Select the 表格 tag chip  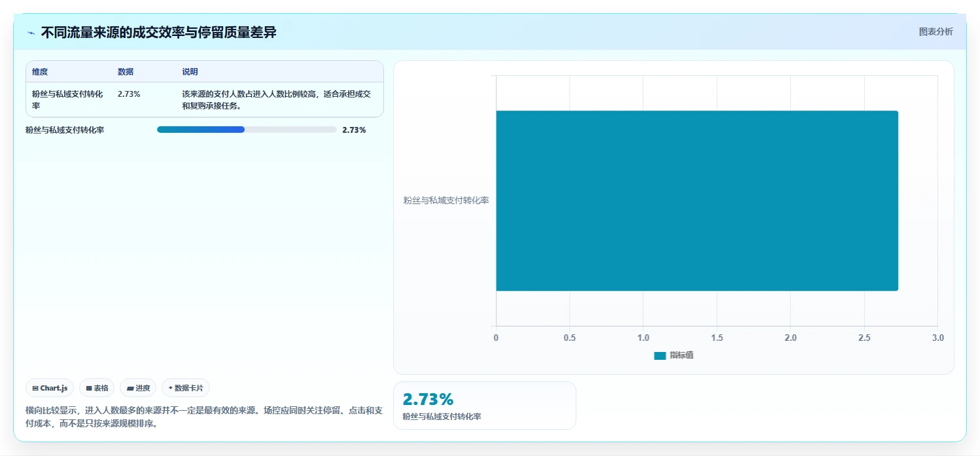coord(97,388)
